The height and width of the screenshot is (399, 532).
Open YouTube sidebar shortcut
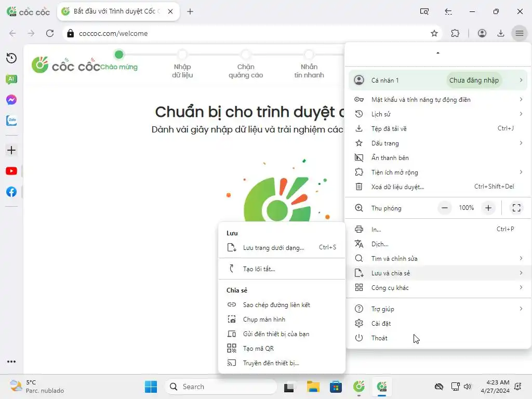[x=11, y=171]
